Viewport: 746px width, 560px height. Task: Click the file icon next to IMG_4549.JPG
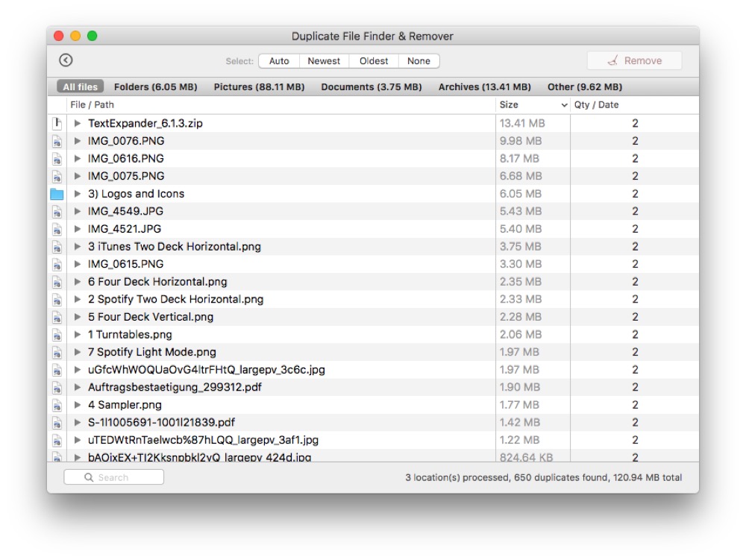pyautogui.click(x=57, y=212)
